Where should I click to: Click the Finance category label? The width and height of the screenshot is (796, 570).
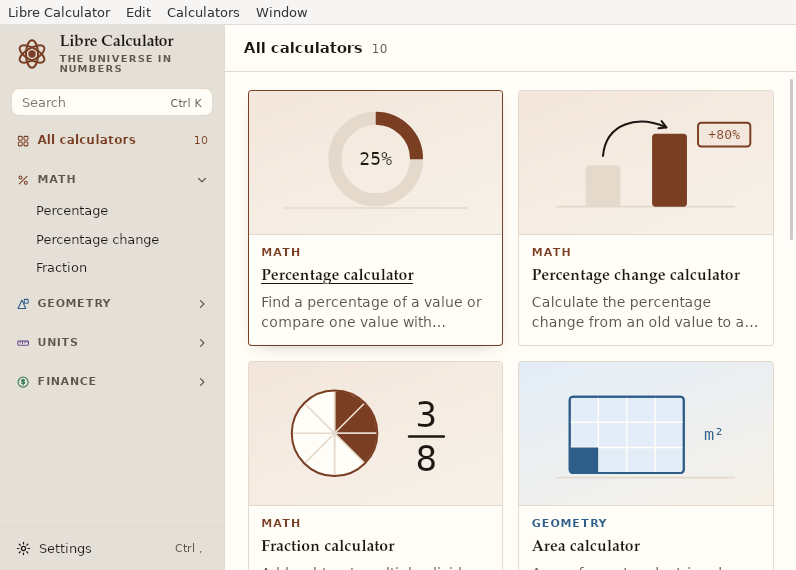(67, 381)
